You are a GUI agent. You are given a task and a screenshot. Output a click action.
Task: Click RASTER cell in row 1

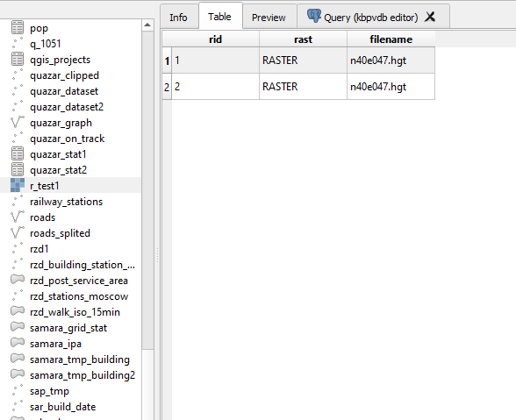(x=303, y=61)
